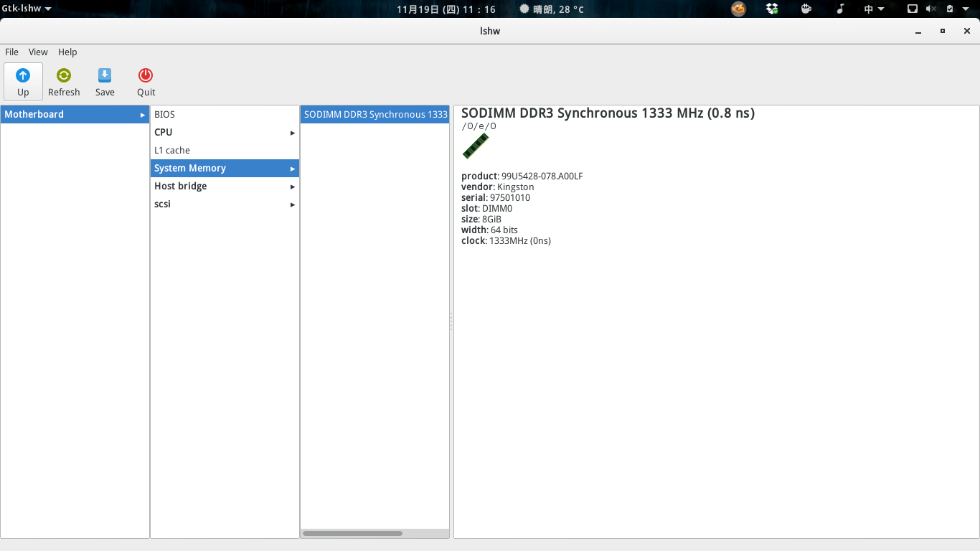Click the caffeine coffee cup tray icon
This screenshot has width=980, height=551.
pos(805,9)
